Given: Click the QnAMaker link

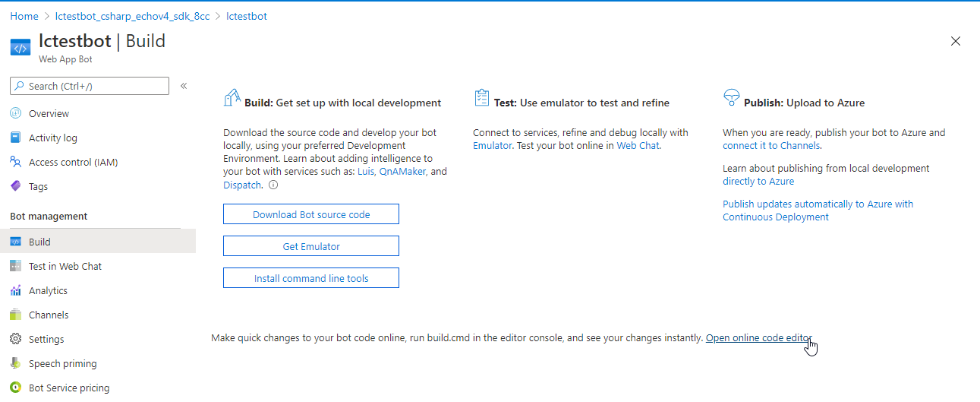Looking at the screenshot, I should point(402,172).
